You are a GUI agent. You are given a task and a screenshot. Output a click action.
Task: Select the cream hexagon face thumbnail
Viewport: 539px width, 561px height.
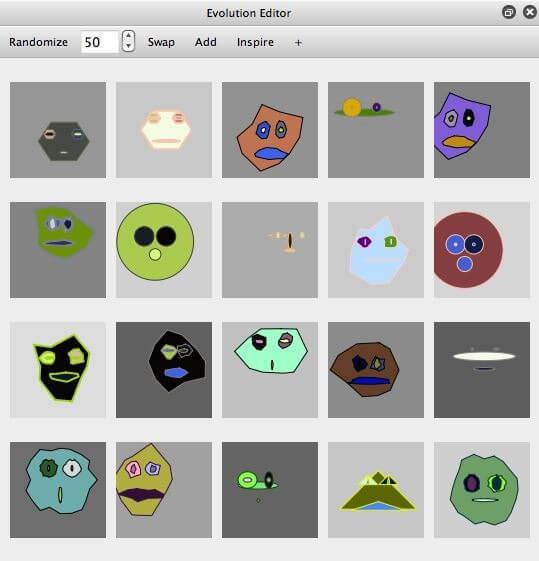tap(164, 130)
